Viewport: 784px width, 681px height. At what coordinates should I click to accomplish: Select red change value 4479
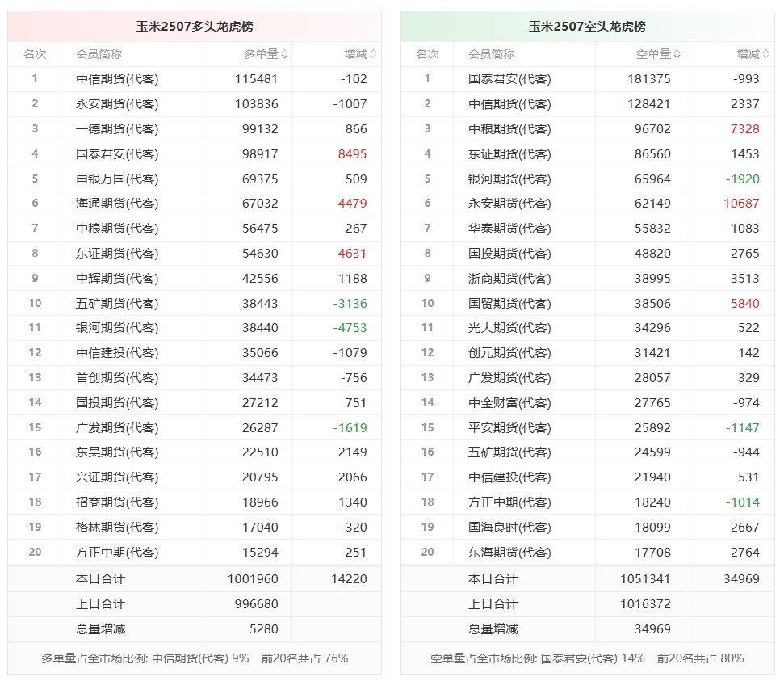click(353, 204)
